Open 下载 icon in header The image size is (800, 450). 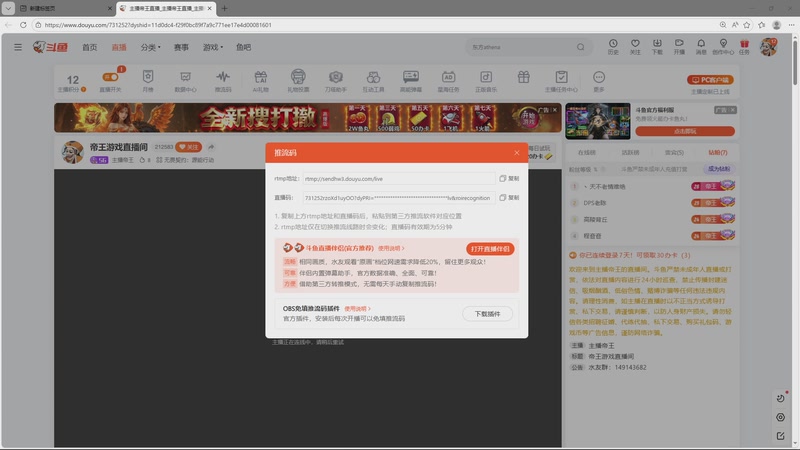point(657,47)
